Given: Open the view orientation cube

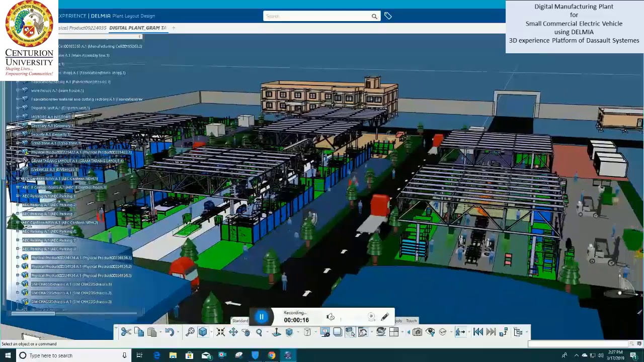Looking at the screenshot, I should [289, 332].
